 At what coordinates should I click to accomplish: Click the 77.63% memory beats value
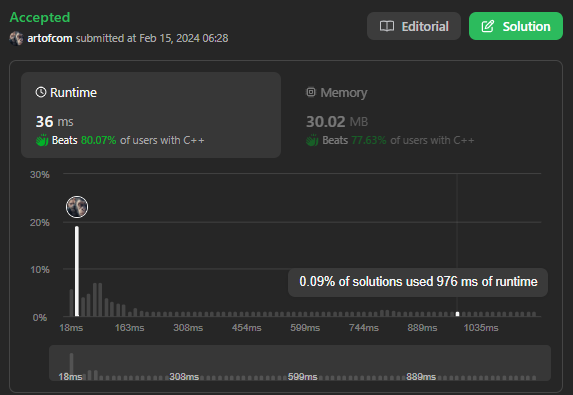pos(368,140)
